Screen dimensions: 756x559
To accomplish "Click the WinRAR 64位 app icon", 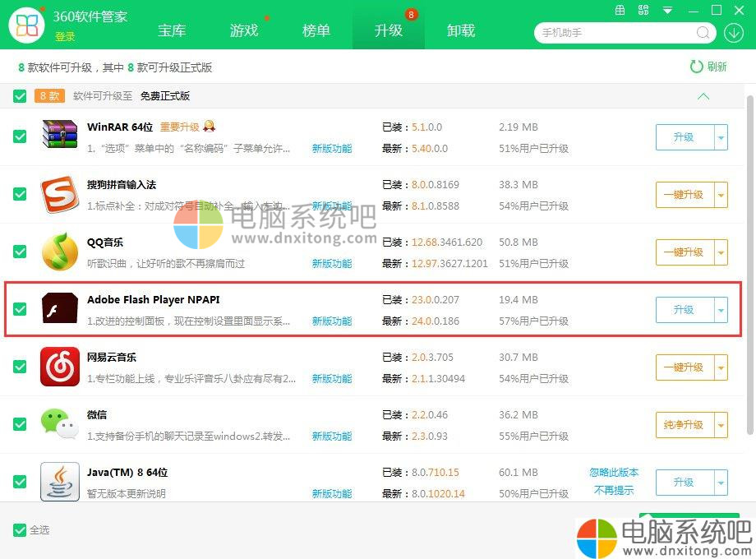I will pyautogui.click(x=60, y=134).
